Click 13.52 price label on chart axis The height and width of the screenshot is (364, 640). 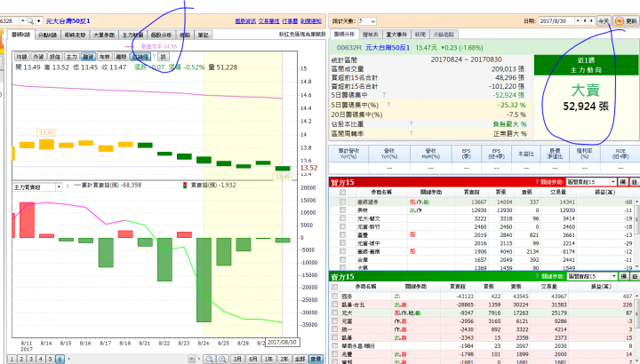tap(309, 168)
